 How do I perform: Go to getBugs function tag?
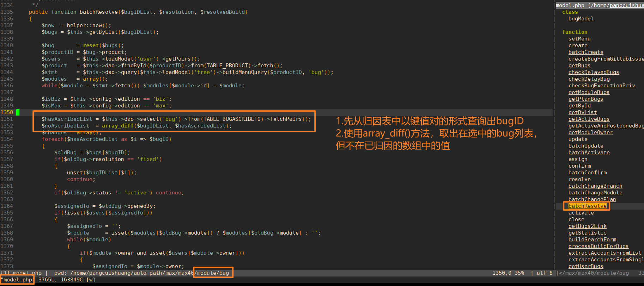coord(579,66)
